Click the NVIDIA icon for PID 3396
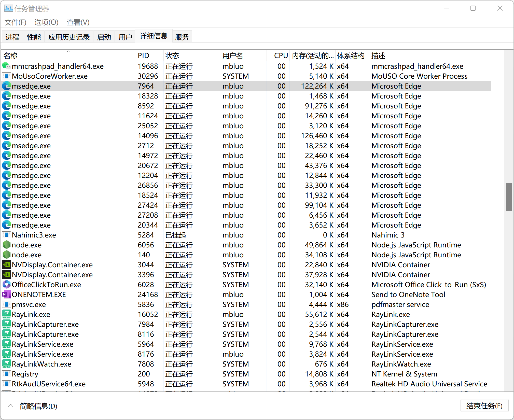514x420 pixels. coord(6,275)
